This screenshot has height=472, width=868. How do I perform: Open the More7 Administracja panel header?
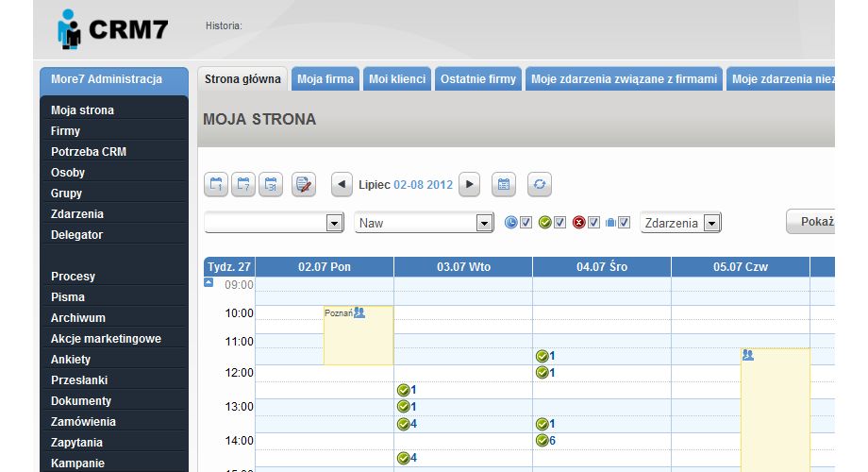[x=114, y=80]
